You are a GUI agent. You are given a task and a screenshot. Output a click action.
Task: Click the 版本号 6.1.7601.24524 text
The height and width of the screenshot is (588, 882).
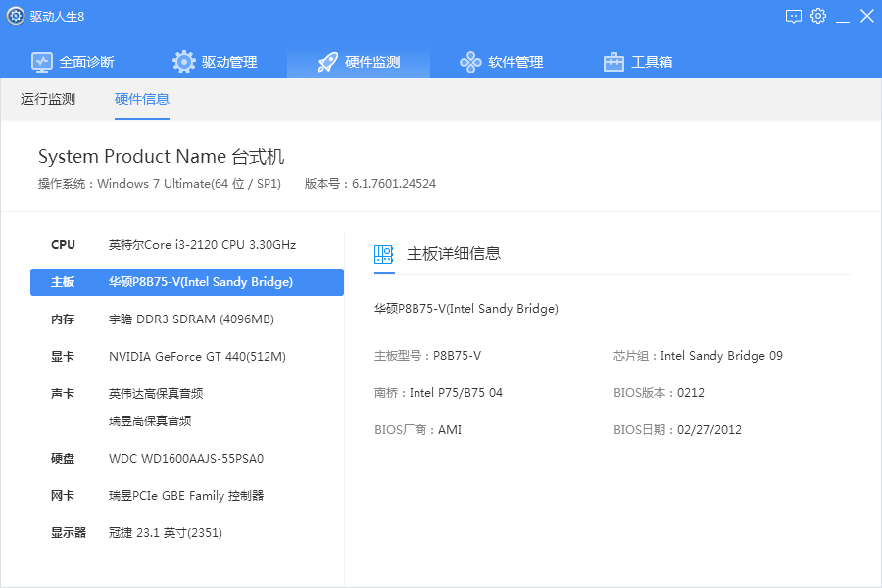pos(370,184)
